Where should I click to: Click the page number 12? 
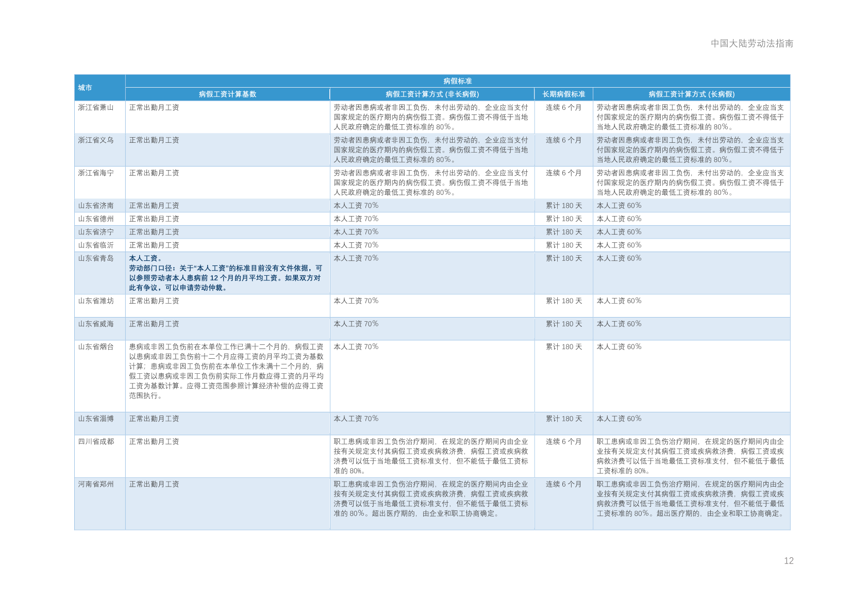point(788,561)
